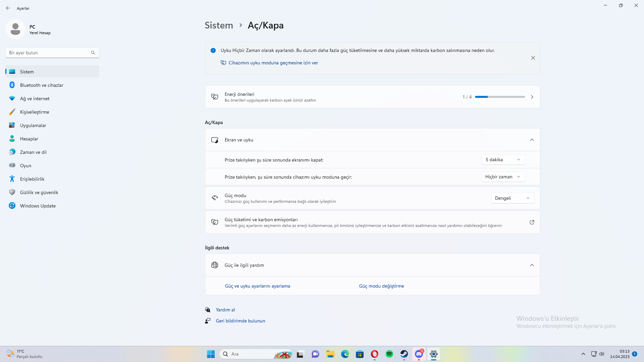
Task: Open Enerji önerileri chevron arrow
Action: click(x=532, y=97)
